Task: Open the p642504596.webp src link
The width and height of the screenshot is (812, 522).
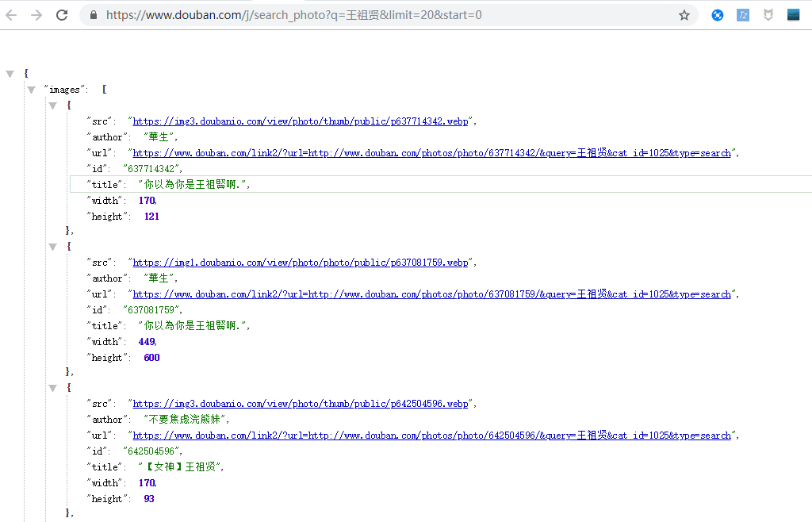Action: pyautogui.click(x=301, y=404)
